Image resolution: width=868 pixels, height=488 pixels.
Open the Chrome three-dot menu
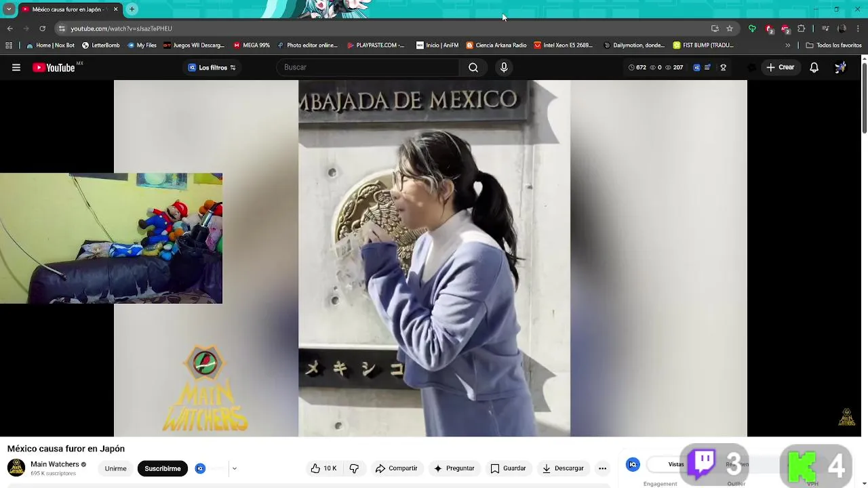coord(858,28)
